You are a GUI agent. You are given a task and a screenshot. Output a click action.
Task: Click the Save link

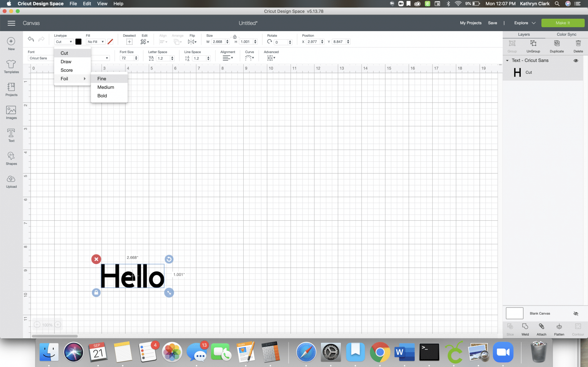(492, 23)
